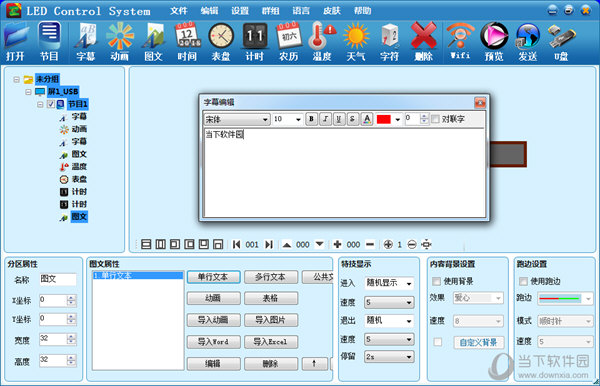Go to first page with skip-back icon
This screenshot has width=600, height=386.
[236, 244]
